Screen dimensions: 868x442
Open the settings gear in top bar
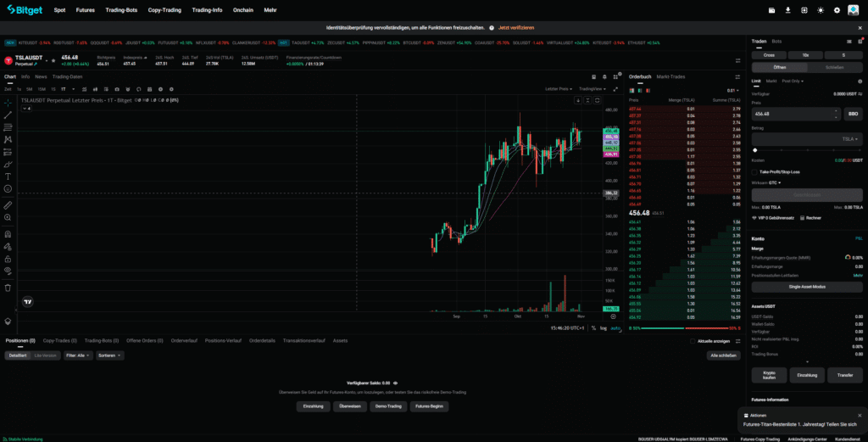[x=837, y=10]
